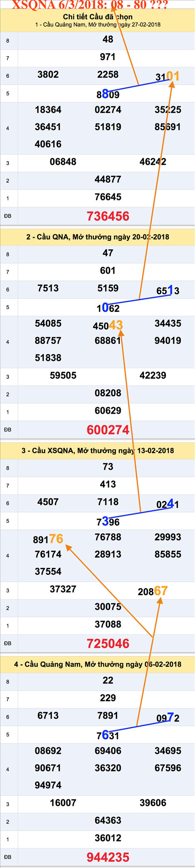The width and height of the screenshot is (195, 868).
Task: Click the number 94019
Action: pos(168,341)
